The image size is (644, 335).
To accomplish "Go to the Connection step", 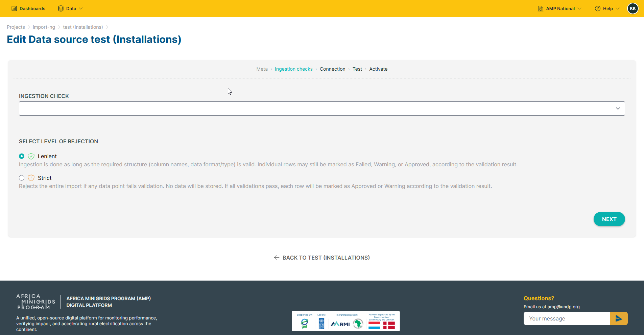I will pyautogui.click(x=333, y=69).
